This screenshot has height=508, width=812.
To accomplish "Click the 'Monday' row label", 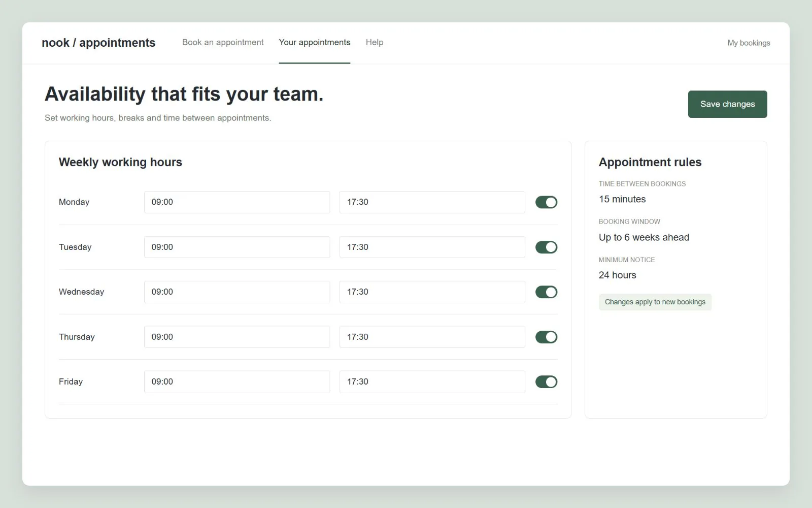I will tap(74, 202).
